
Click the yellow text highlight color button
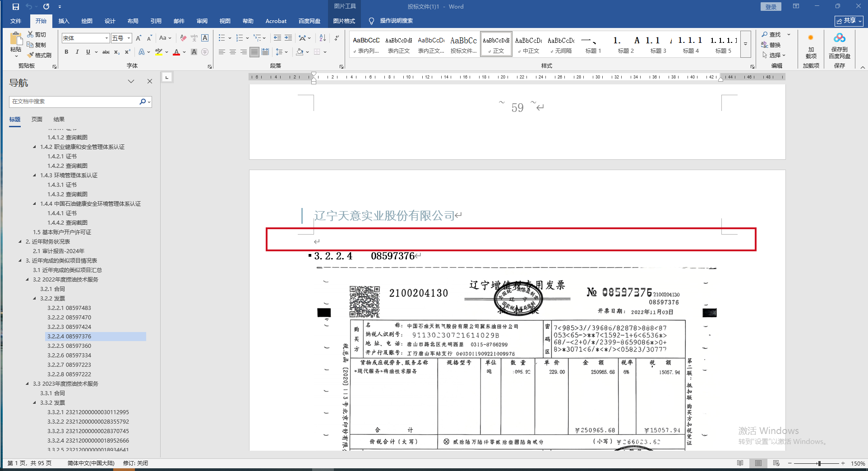click(158, 52)
